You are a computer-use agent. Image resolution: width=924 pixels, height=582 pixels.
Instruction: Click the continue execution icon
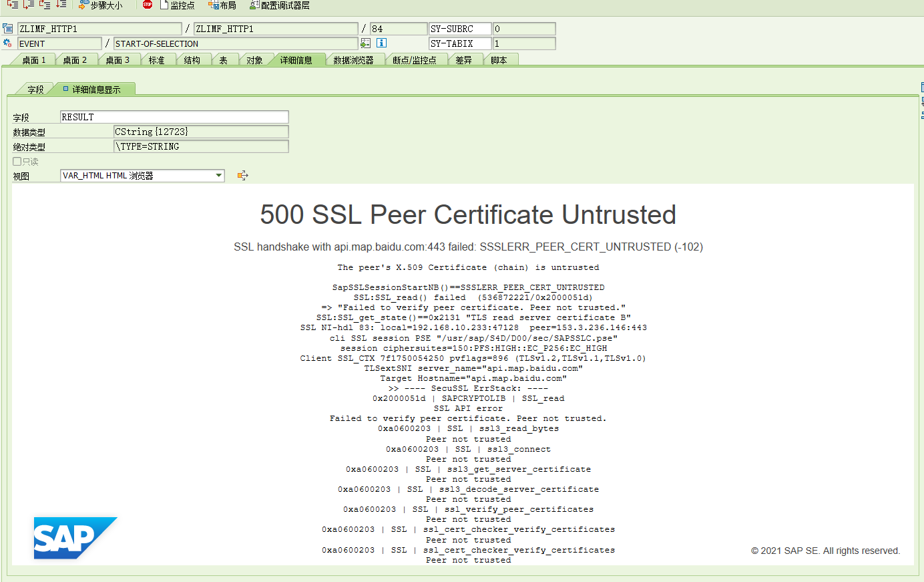(x=61, y=5)
